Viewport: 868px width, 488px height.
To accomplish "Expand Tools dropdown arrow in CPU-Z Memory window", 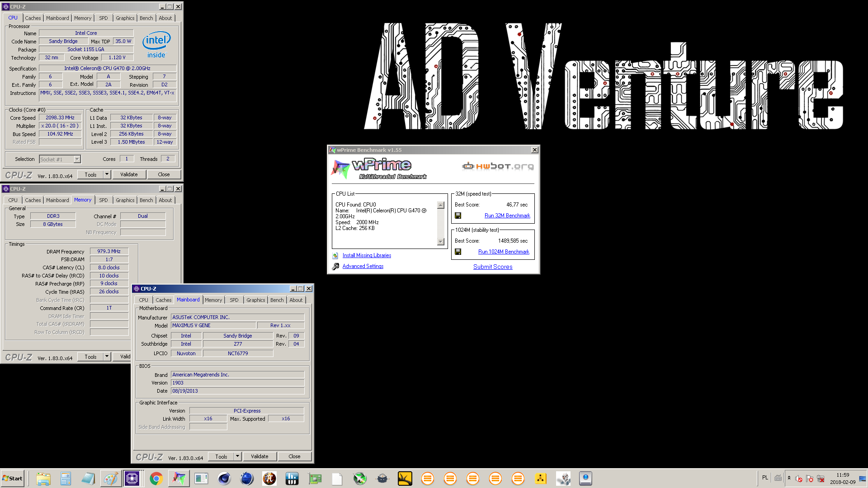I will [107, 357].
